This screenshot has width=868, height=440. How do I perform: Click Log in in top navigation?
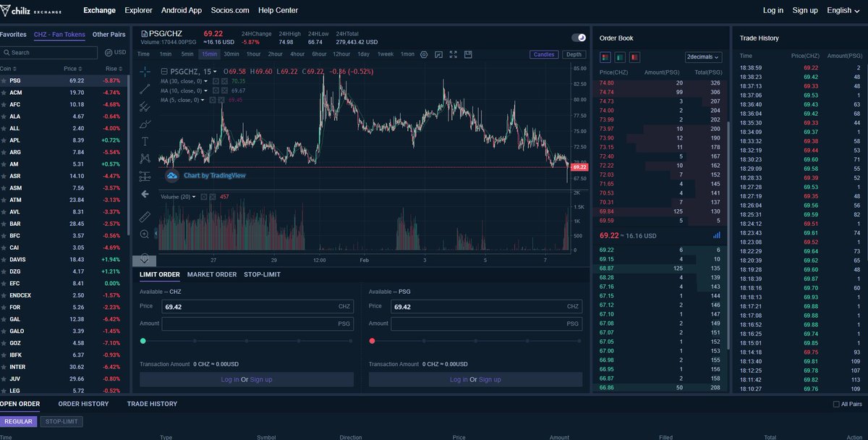click(x=773, y=10)
